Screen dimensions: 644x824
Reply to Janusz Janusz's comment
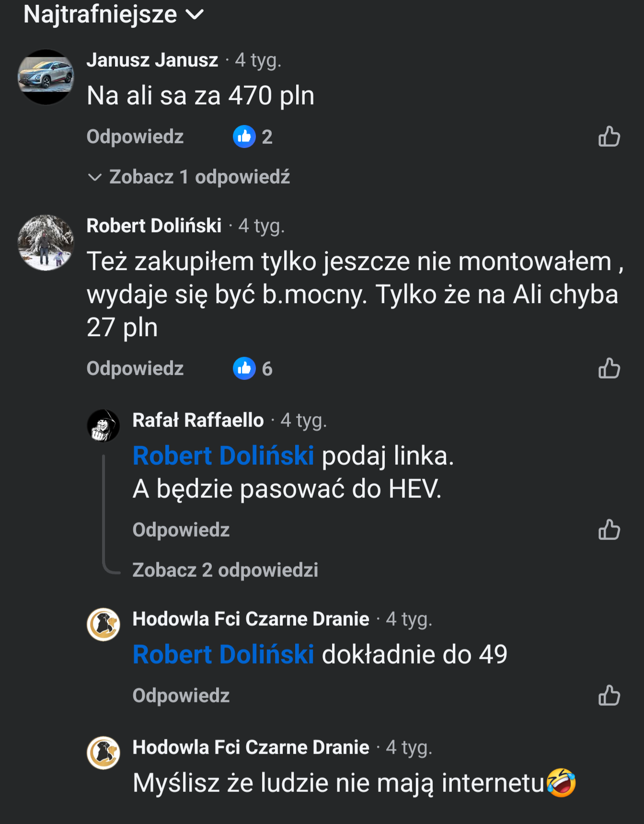pos(135,137)
